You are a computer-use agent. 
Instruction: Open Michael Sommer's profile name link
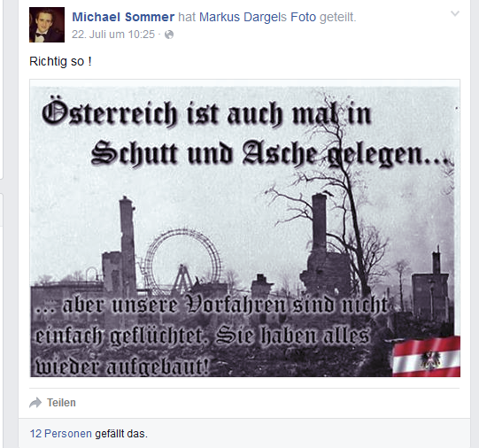tap(123, 17)
